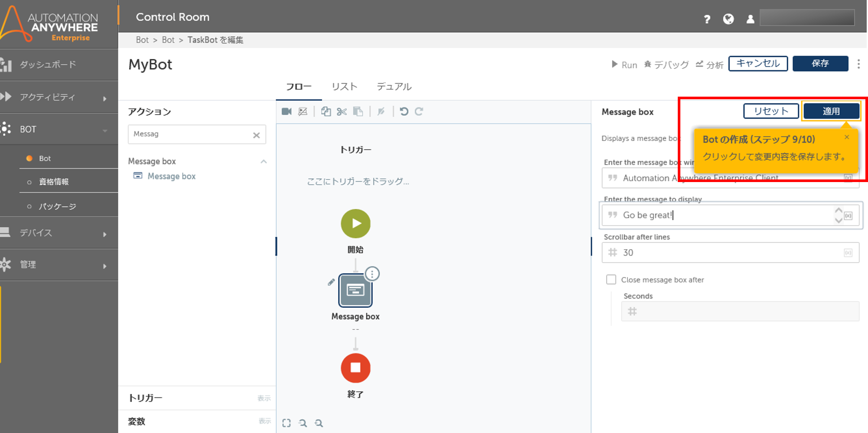Screen dimensions: 868x433
Task: Copy the selected action via toolbar
Action: pos(326,111)
